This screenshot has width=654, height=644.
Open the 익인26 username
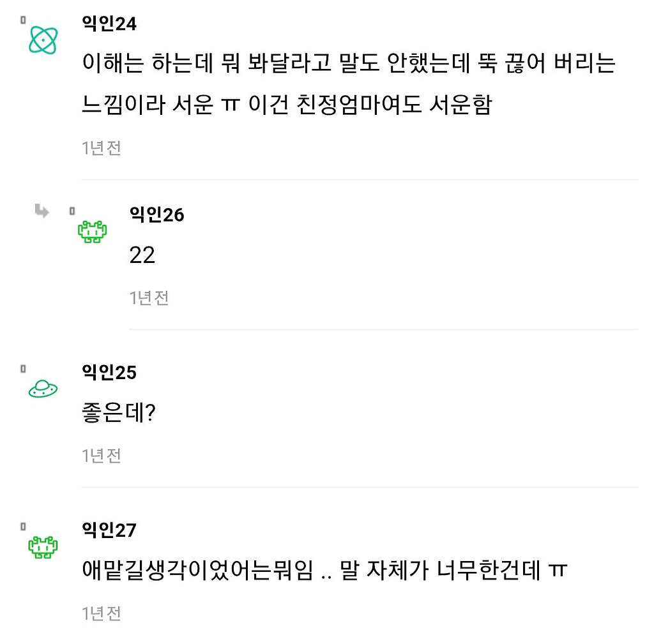point(157,214)
